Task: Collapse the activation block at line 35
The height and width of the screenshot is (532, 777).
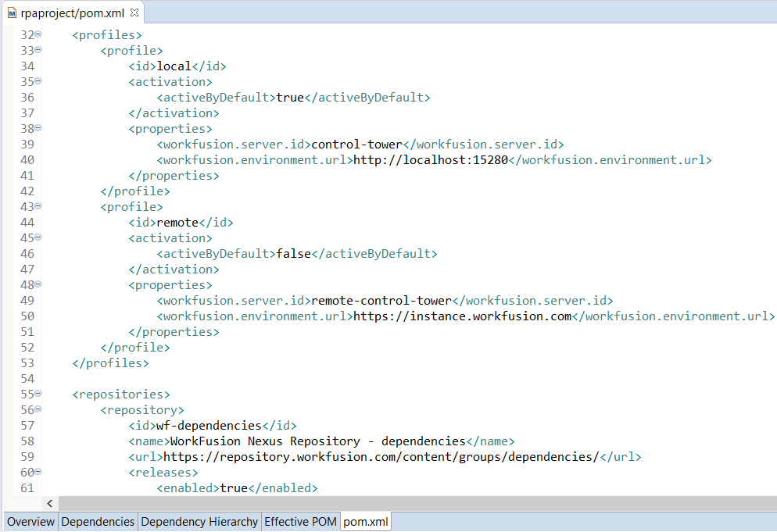Action: coord(38,81)
